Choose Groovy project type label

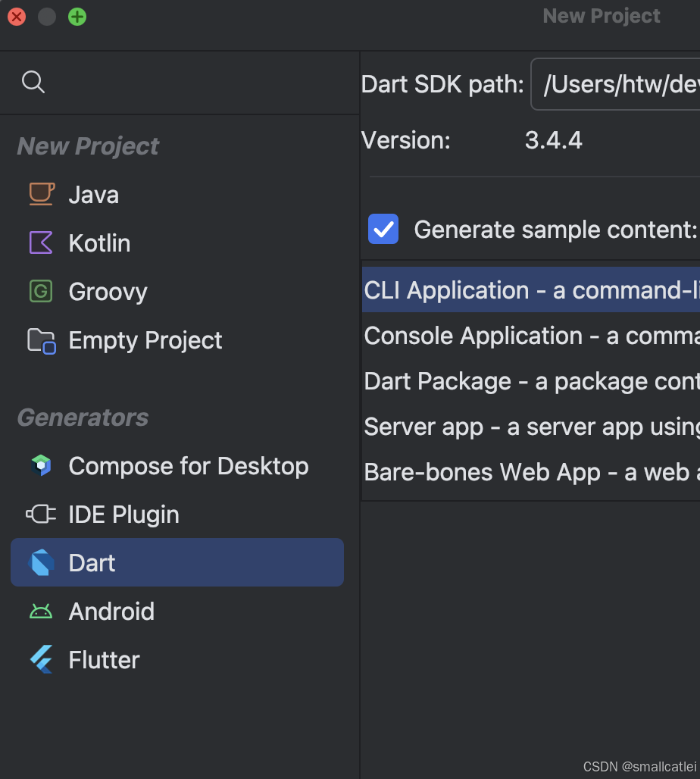108,293
